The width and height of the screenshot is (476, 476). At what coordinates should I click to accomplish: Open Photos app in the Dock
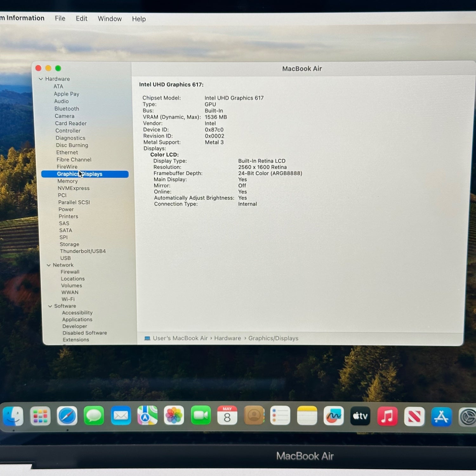coord(174,415)
